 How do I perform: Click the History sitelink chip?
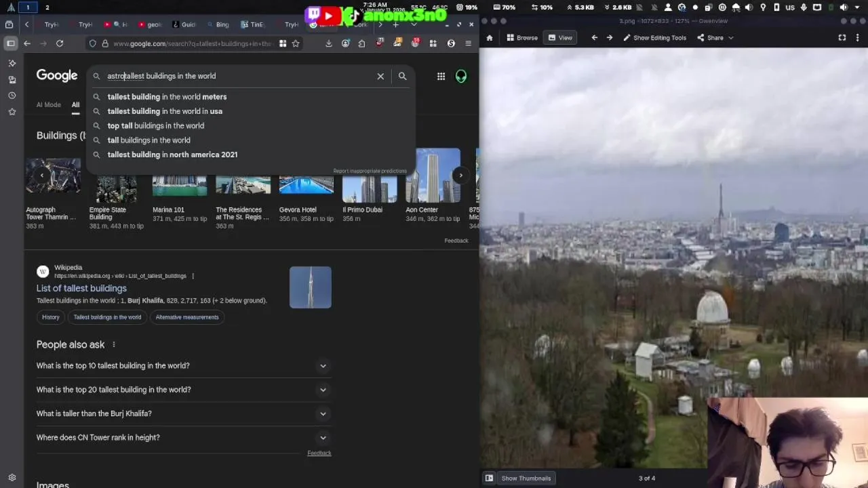point(51,317)
